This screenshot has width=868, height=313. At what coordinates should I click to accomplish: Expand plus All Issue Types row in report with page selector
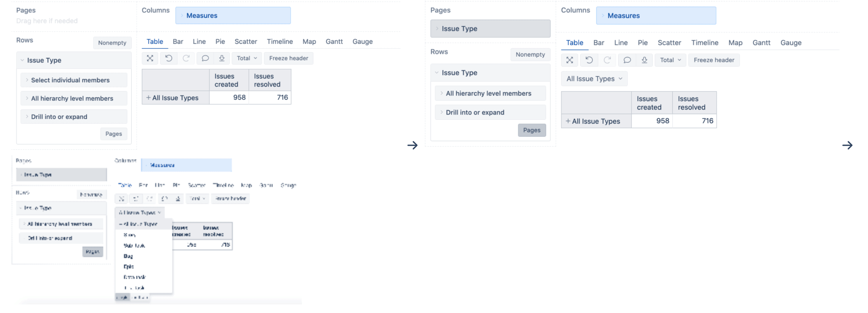(568, 121)
